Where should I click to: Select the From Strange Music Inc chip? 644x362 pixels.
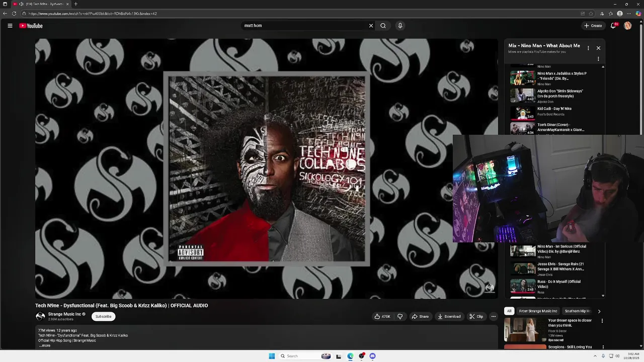(538, 311)
